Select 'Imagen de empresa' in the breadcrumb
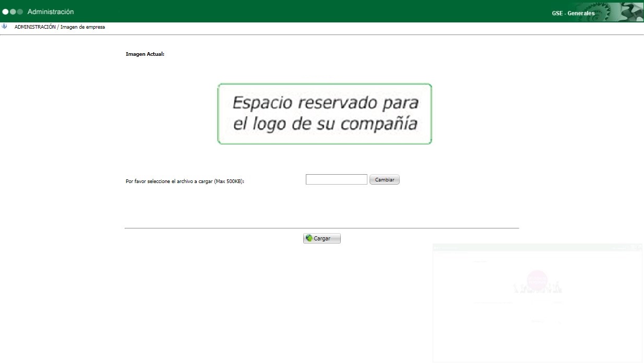The image size is (644, 364). click(83, 27)
